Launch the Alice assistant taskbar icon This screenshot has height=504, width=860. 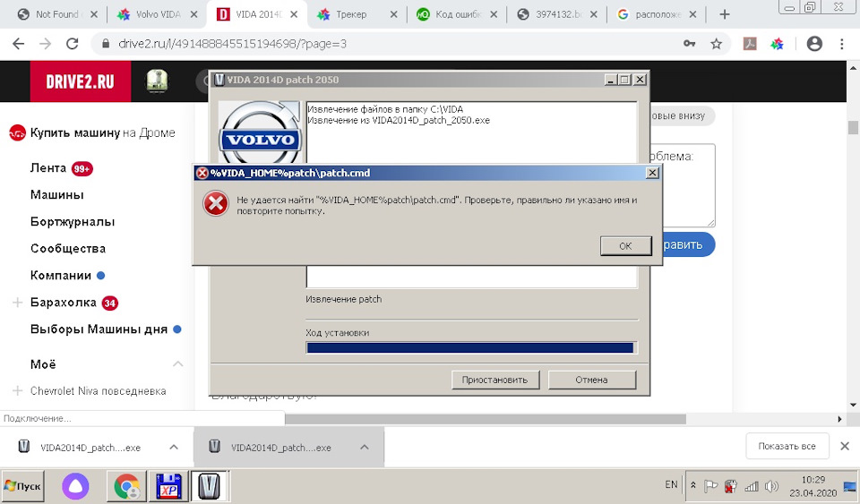(75, 486)
